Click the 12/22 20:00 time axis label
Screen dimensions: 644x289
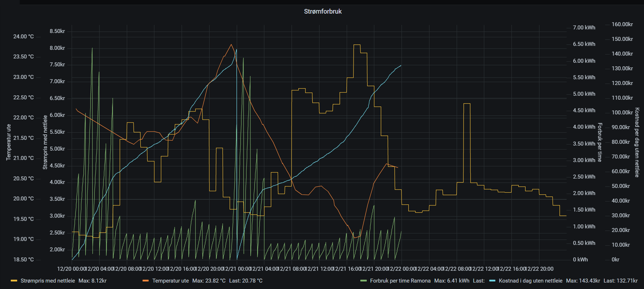pyautogui.click(x=539, y=269)
